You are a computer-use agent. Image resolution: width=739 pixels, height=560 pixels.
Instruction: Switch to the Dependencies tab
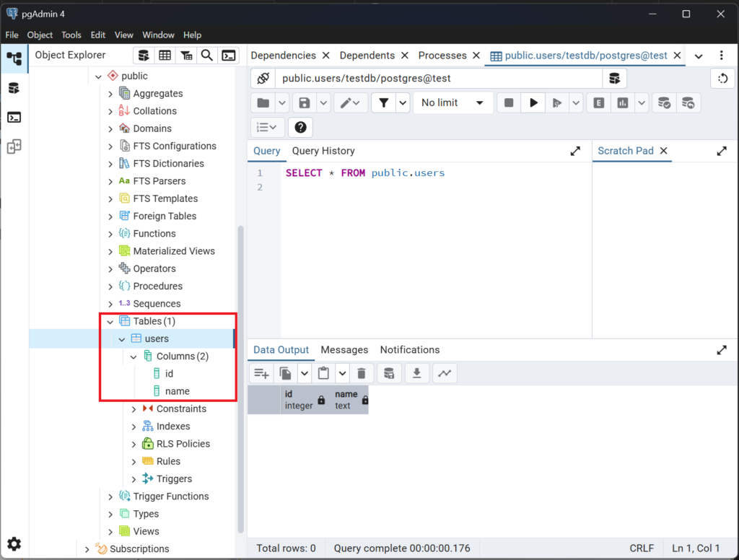[x=283, y=56]
